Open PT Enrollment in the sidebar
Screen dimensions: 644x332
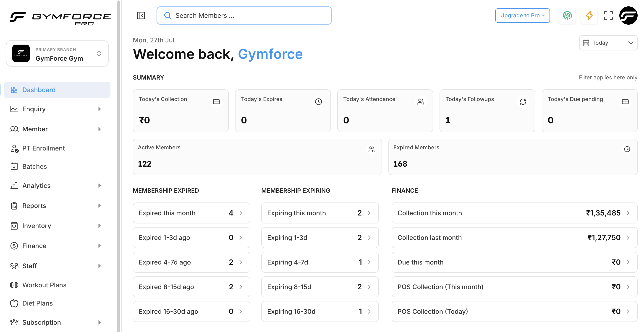(x=57, y=148)
